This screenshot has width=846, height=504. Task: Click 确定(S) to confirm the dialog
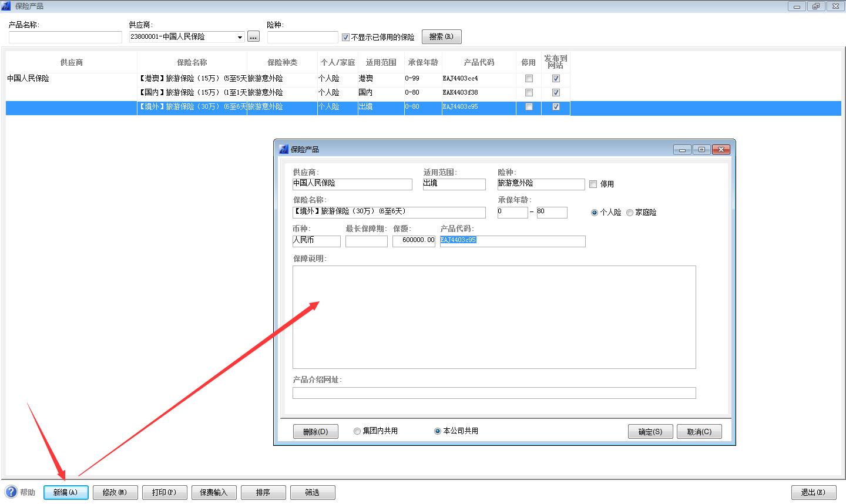coord(650,431)
